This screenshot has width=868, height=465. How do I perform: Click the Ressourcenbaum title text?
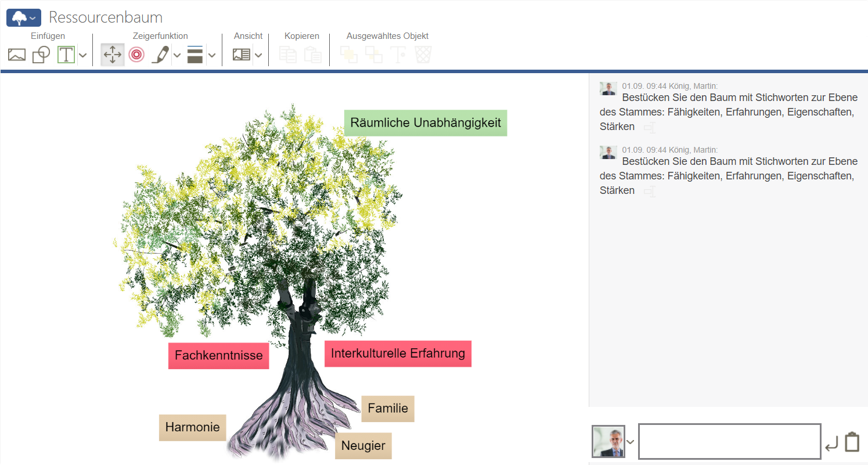(106, 17)
